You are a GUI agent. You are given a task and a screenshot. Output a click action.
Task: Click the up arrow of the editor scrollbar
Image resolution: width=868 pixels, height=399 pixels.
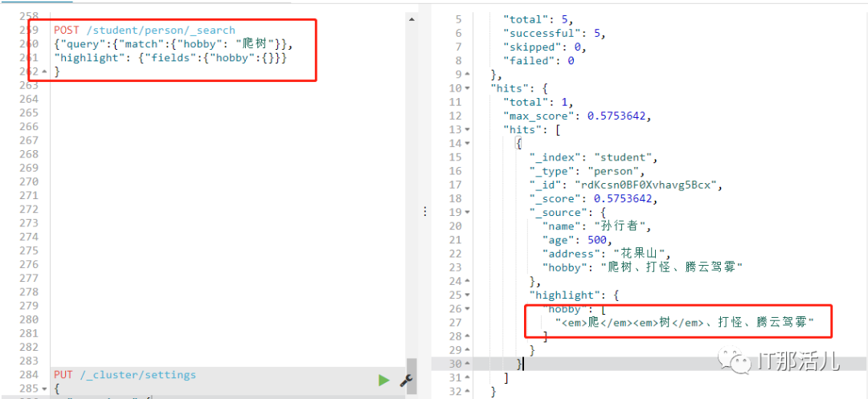411,19
